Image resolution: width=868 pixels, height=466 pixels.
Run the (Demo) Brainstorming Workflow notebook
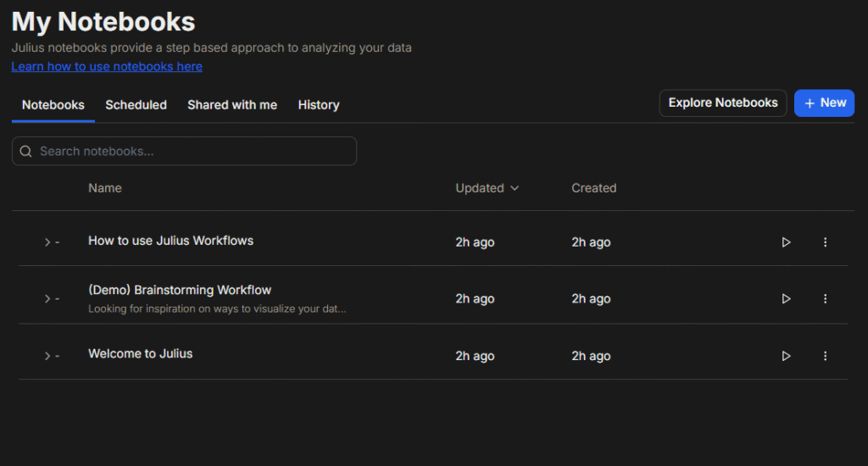(x=786, y=299)
